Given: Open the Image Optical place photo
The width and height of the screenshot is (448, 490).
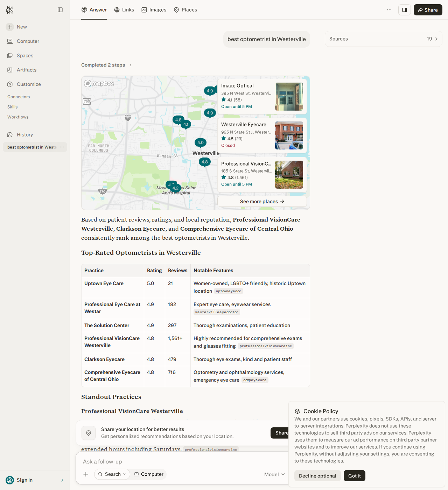Looking at the screenshot, I should coord(289,97).
